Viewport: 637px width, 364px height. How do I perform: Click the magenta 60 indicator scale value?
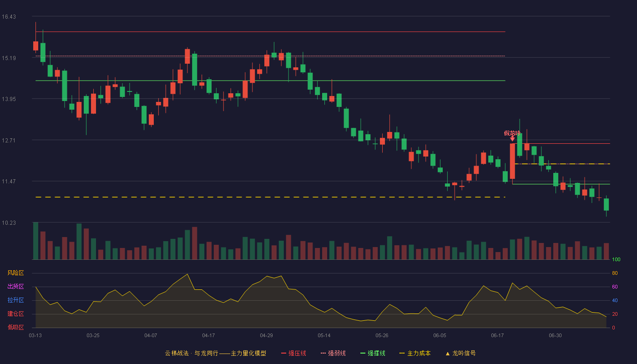point(615,287)
